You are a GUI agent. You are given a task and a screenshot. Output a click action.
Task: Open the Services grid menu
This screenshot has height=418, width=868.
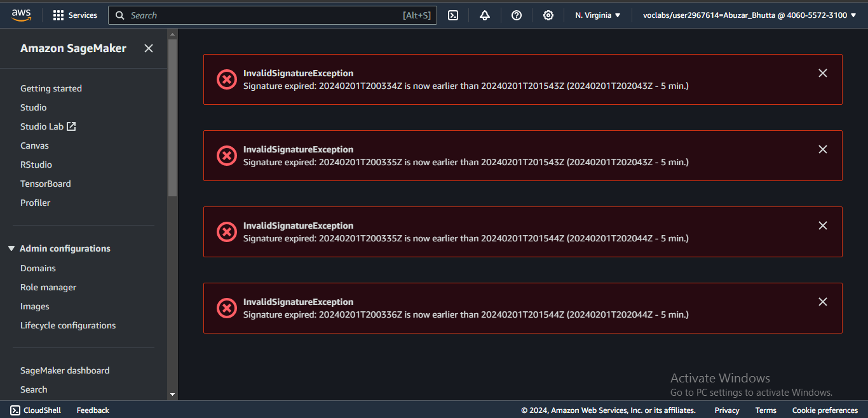point(58,15)
